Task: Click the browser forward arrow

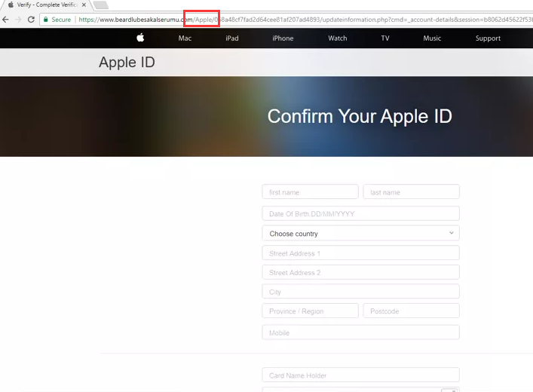Action: coord(18,20)
